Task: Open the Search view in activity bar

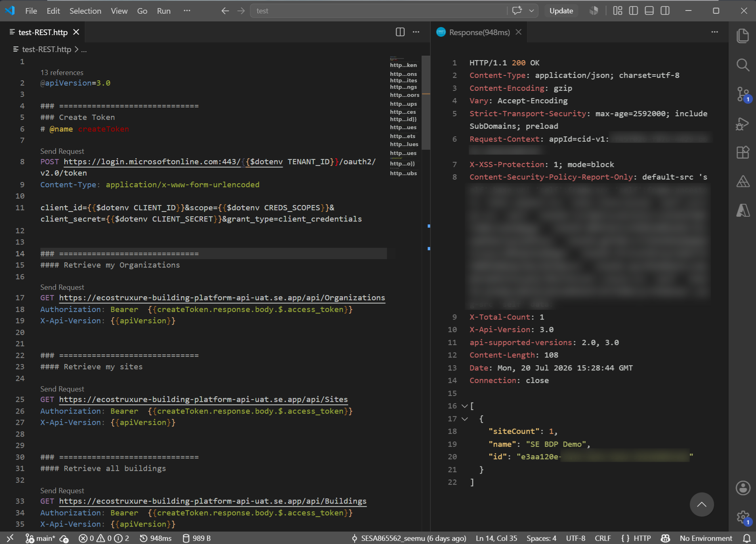Action: tap(743, 65)
